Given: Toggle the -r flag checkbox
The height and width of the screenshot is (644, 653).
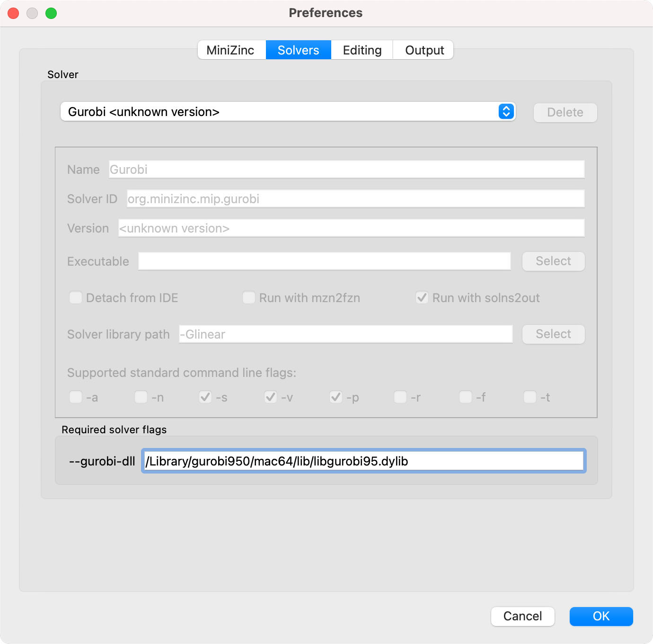Looking at the screenshot, I should [x=400, y=397].
